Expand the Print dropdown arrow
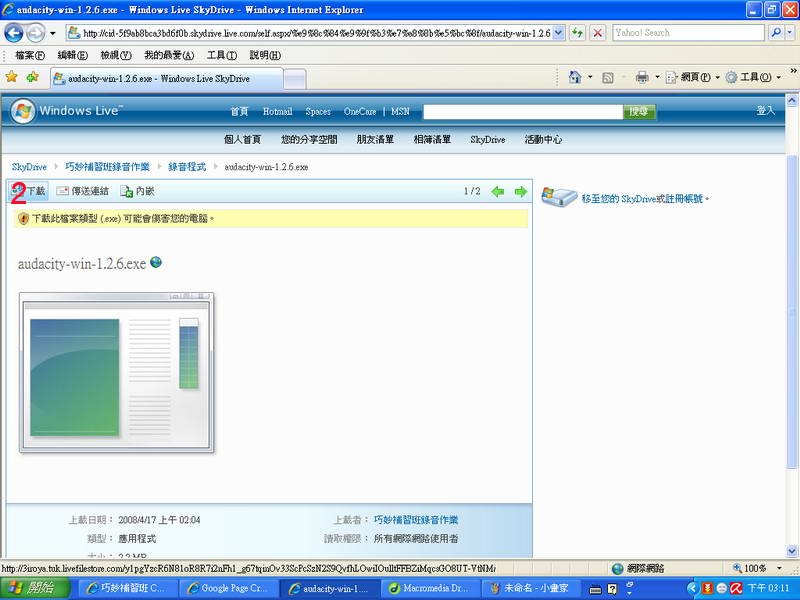This screenshot has width=800, height=600. [x=657, y=78]
